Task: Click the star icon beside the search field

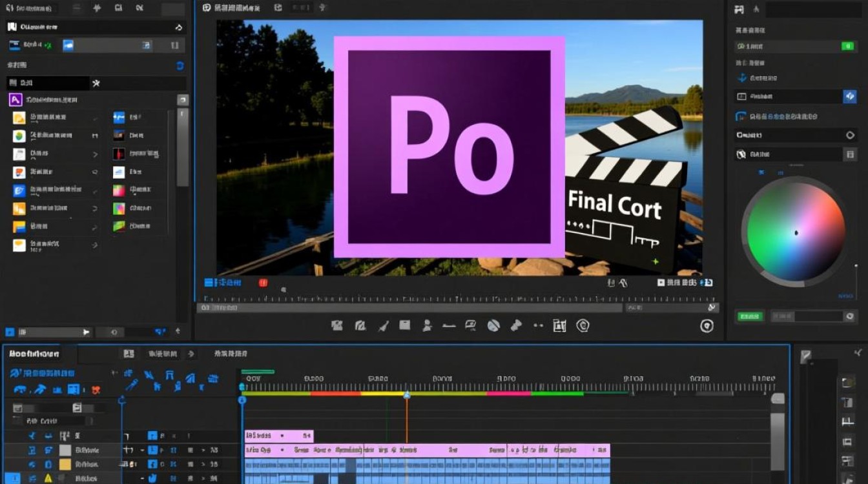Action: 96,83
